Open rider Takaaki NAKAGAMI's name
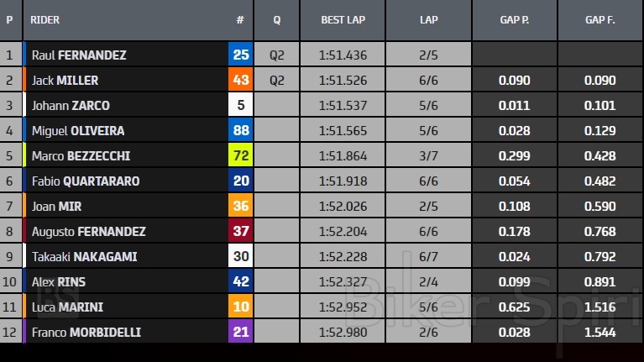This screenshot has width=644, height=362. tap(84, 257)
